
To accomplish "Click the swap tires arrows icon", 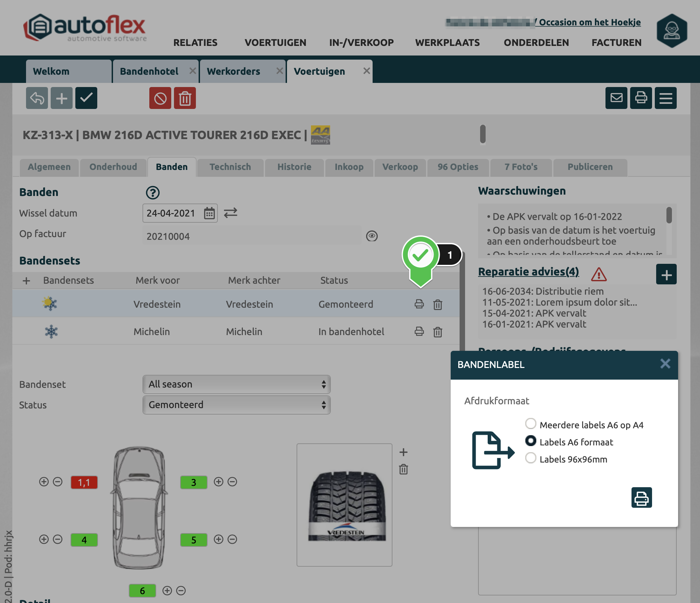I will tap(230, 213).
